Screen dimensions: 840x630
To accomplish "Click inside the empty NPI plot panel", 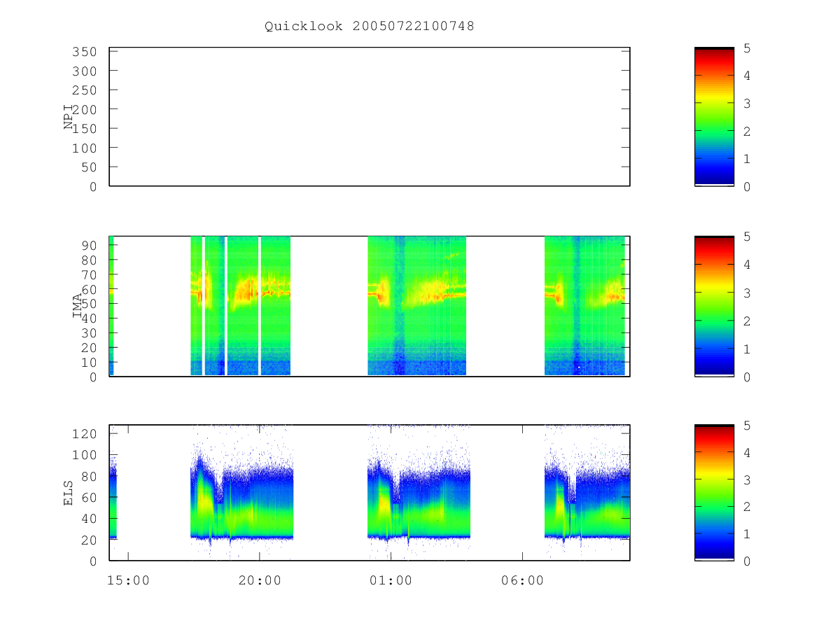I will [x=370, y=116].
